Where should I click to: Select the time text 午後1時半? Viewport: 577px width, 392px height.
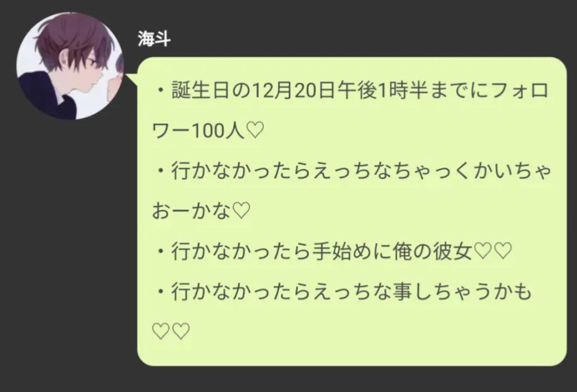[380, 91]
